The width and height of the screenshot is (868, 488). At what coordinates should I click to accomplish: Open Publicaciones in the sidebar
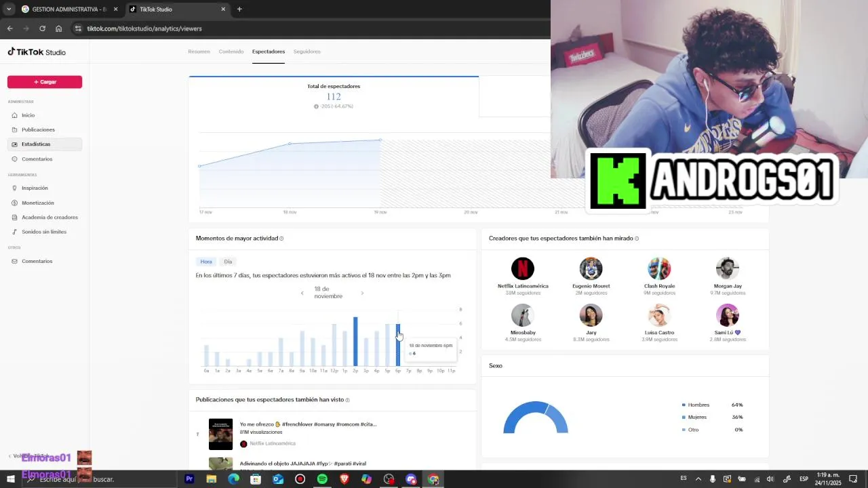(x=45, y=129)
